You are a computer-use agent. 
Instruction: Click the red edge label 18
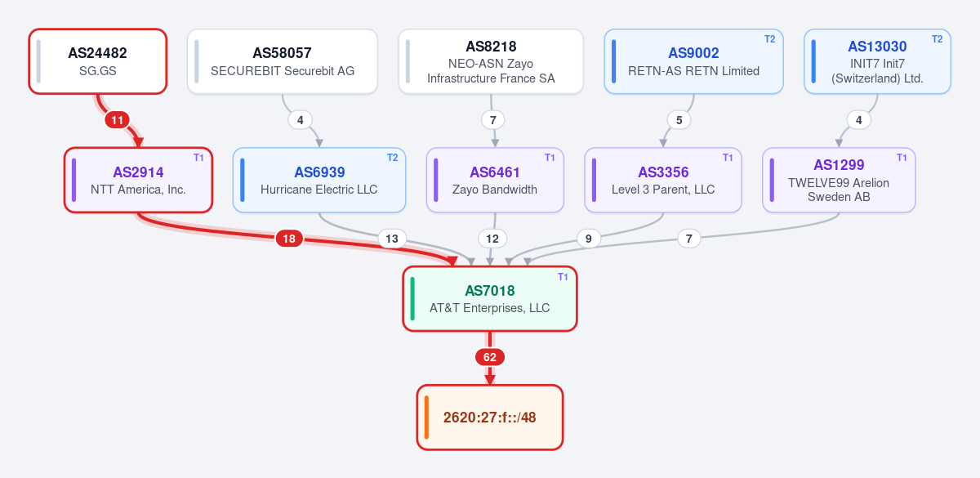tap(289, 239)
